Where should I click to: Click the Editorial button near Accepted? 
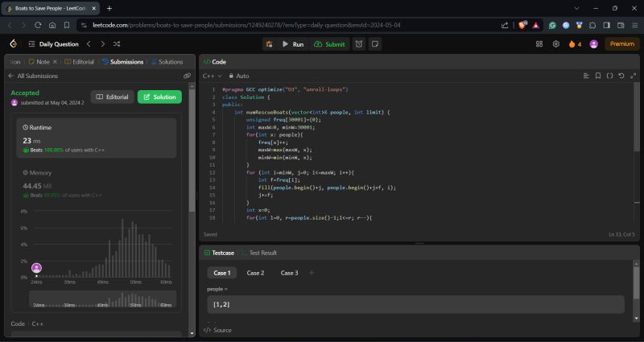click(112, 97)
